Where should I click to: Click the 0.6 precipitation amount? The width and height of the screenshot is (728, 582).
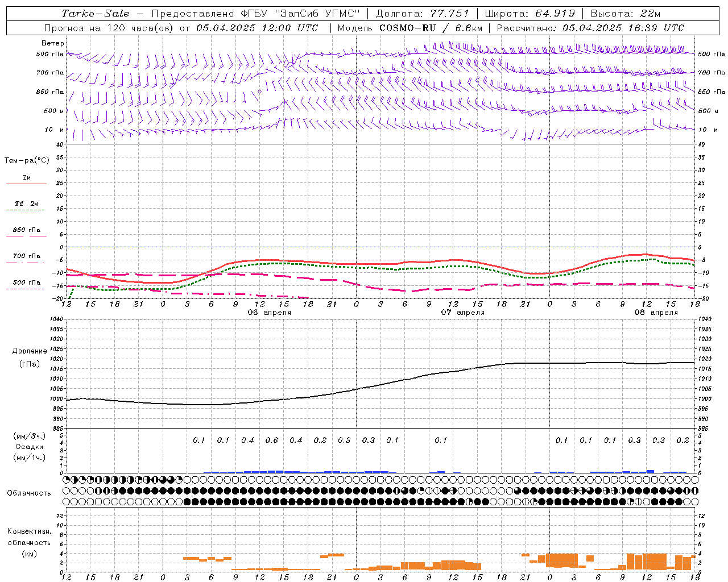tap(272, 440)
